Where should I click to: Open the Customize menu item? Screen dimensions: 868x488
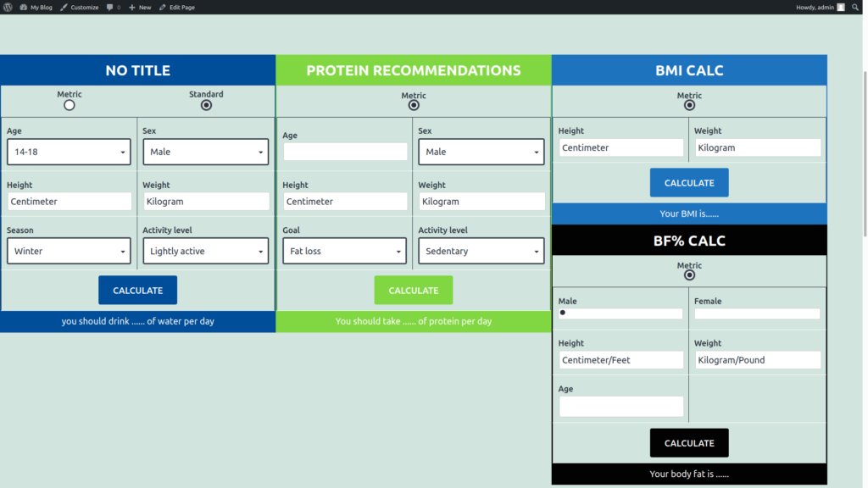[79, 7]
